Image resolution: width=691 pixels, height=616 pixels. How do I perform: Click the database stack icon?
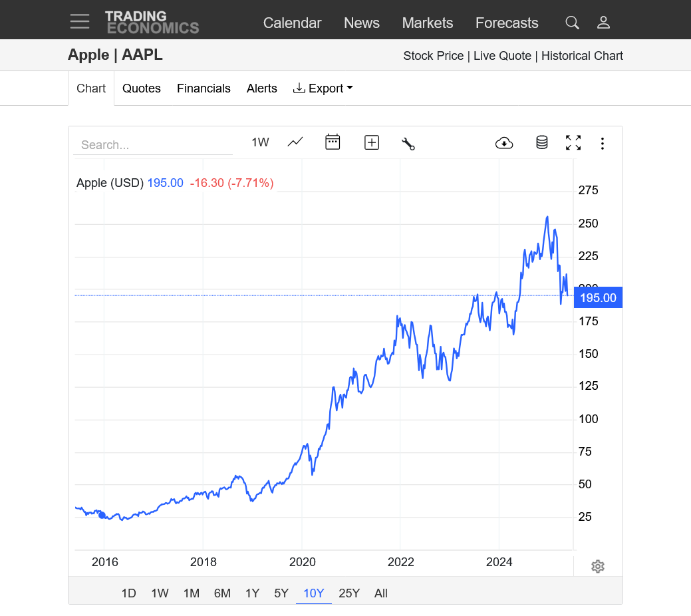[542, 142]
